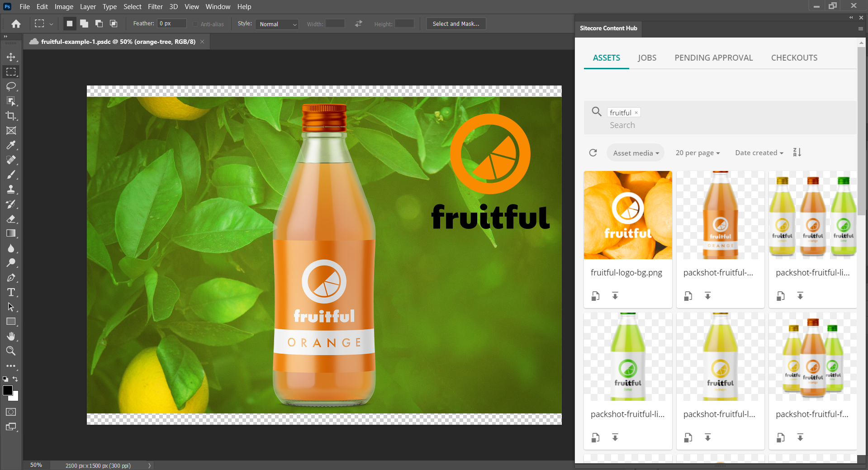Click the Select and Mask button
Viewport: 868px width, 470px height.
click(x=456, y=24)
